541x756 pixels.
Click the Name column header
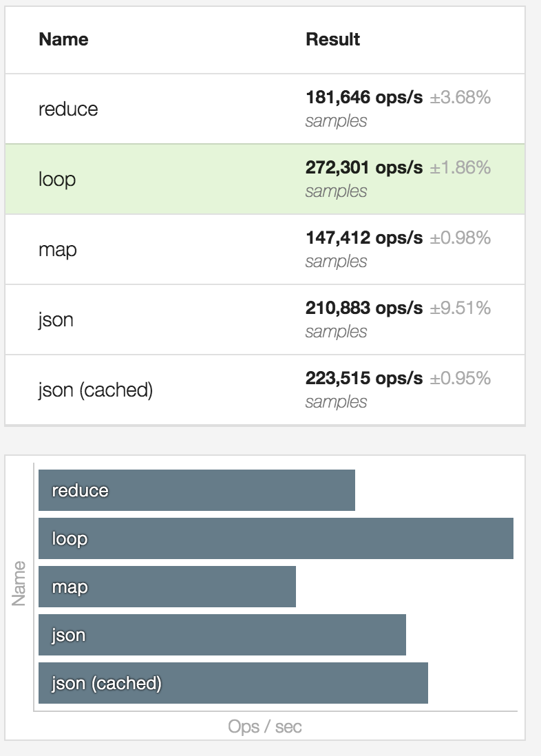coord(63,39)
